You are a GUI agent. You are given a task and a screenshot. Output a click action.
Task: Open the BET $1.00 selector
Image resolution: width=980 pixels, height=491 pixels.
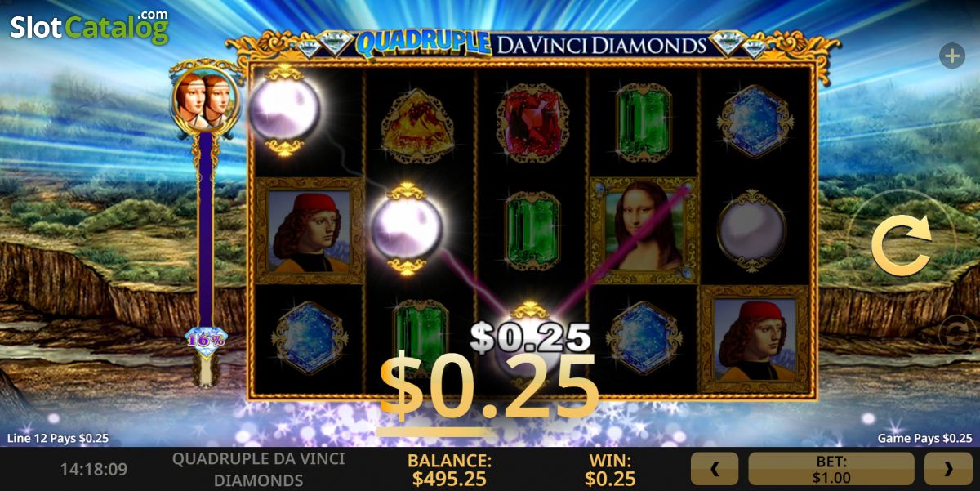tap(831, 469)
